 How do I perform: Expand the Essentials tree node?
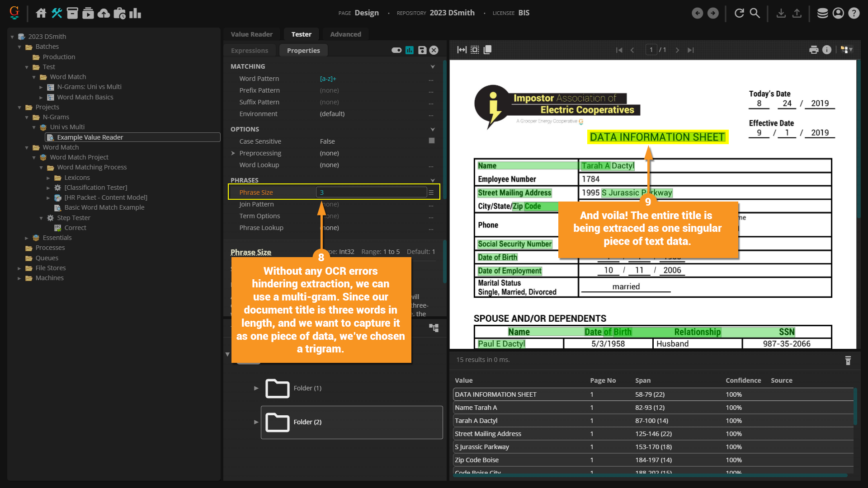tap(27, 238)
